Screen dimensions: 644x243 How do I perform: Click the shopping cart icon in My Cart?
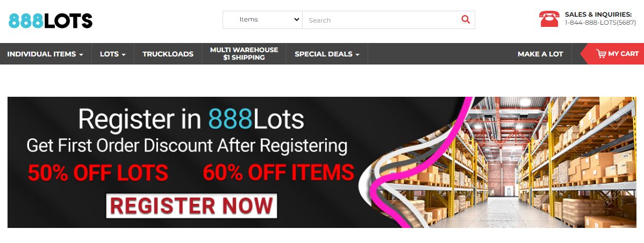601,54
